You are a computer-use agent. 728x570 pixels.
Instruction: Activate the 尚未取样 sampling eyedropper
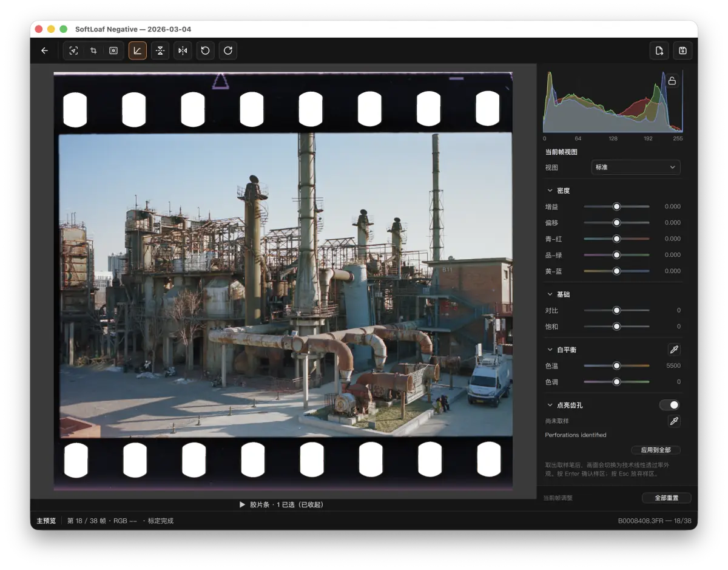point(673,421)
